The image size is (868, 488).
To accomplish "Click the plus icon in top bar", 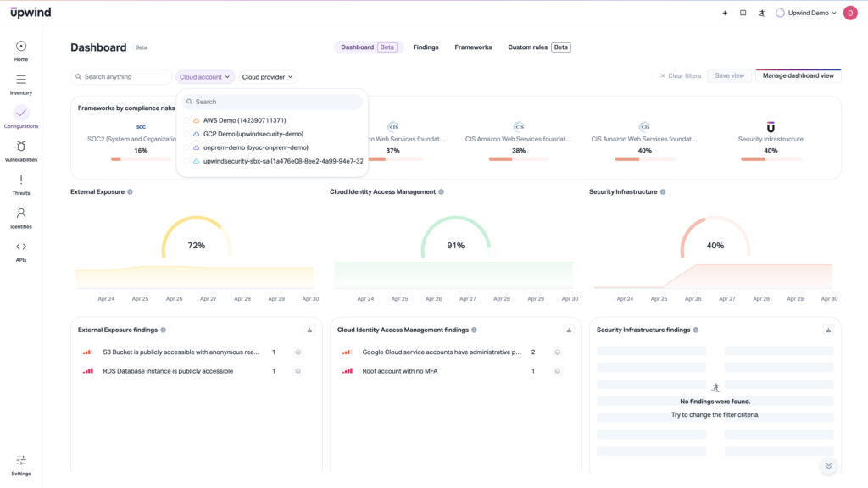I will coord(725,12).
